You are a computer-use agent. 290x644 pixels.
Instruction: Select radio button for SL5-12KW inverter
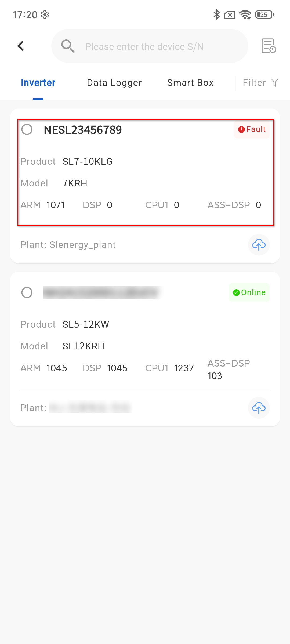pos(27,292)
